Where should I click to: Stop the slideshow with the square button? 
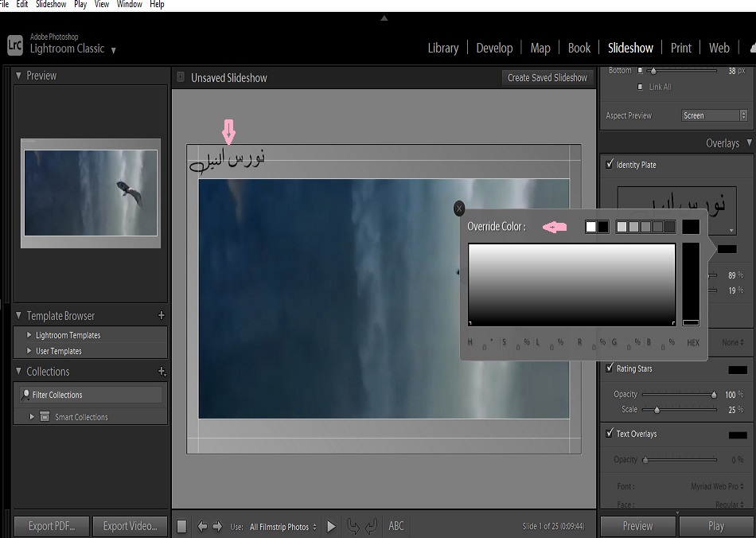click(x=181, y=526)
